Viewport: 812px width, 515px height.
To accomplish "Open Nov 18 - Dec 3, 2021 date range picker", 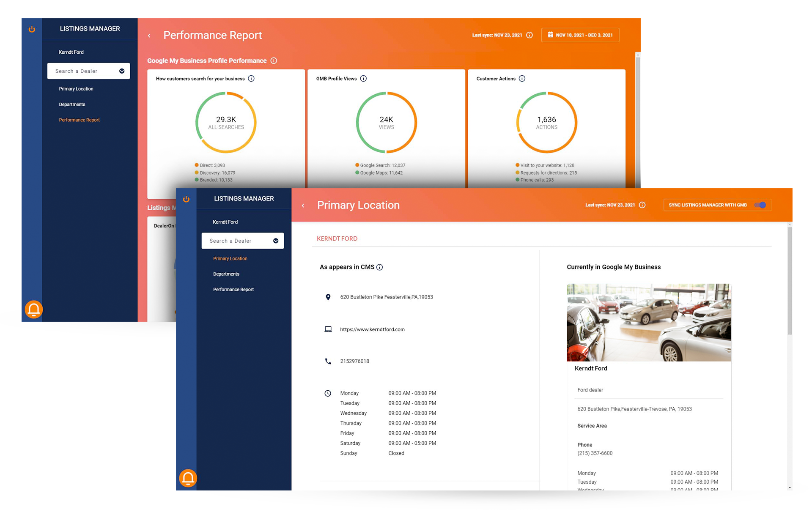I will coord(580,35).
